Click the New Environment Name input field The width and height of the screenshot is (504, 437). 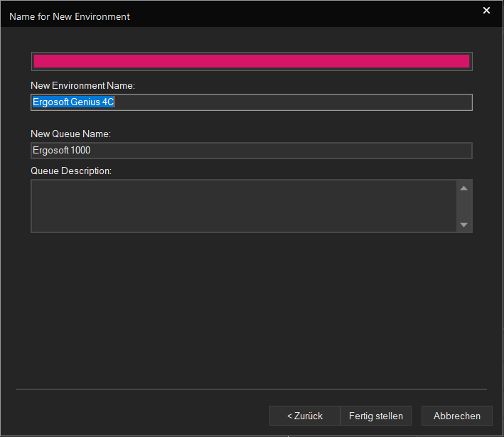pyautogui.click(x=252, y=102)
